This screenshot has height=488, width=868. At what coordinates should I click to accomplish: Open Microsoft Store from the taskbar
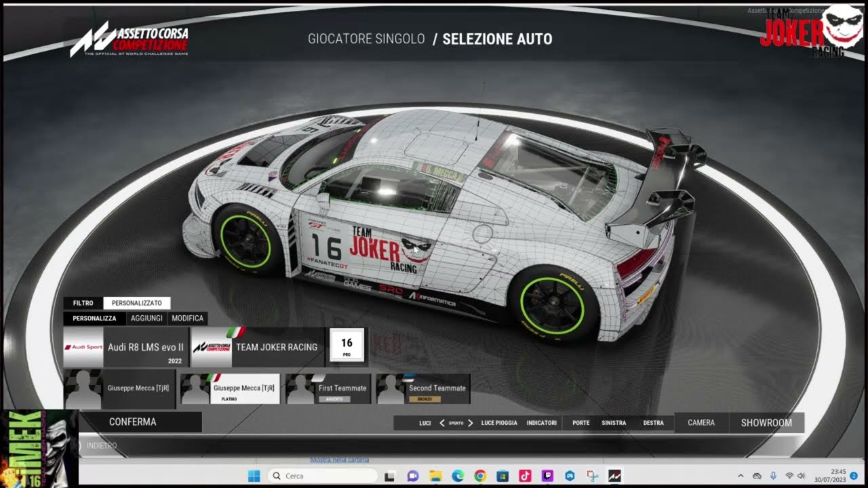502,476
